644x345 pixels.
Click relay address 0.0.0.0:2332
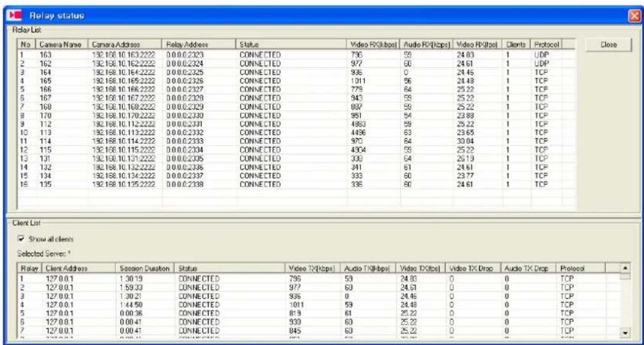pos(186,132)
